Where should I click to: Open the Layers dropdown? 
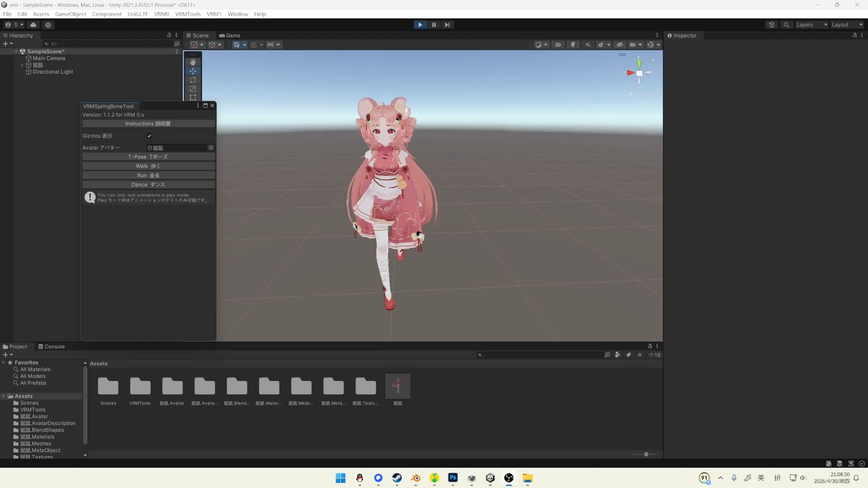coord(811,25)
